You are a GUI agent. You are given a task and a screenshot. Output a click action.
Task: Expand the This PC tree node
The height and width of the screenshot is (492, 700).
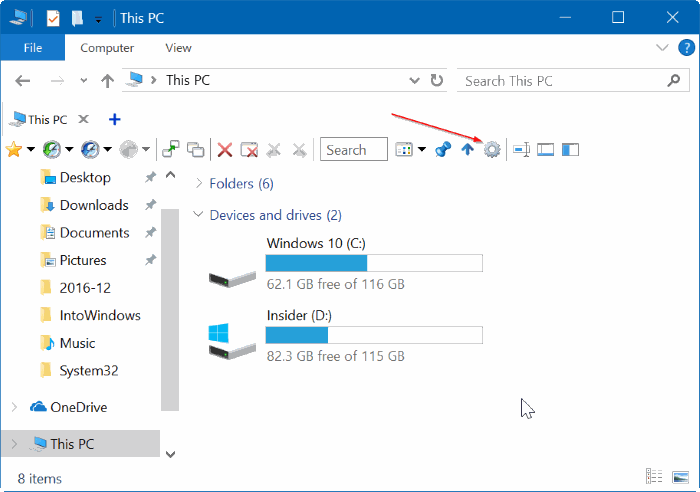[x=14, y=444]
